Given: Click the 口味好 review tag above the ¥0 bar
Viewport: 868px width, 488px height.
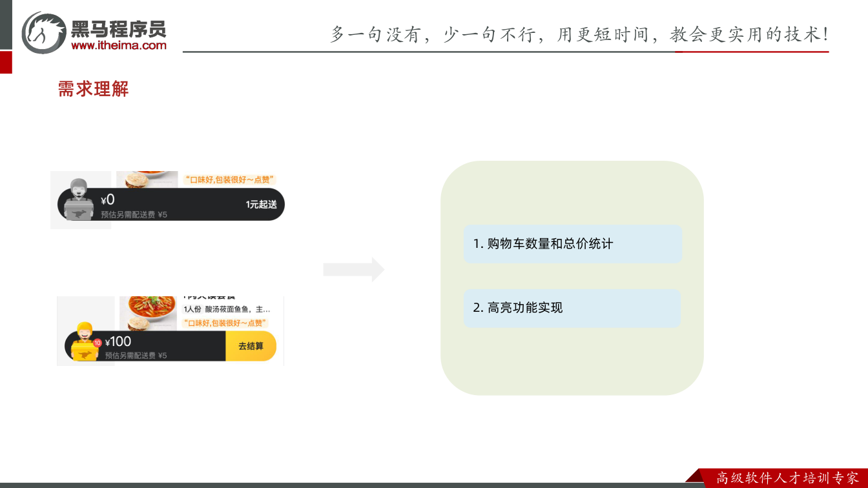Looking at the screenshot, I should coord(229,180).
